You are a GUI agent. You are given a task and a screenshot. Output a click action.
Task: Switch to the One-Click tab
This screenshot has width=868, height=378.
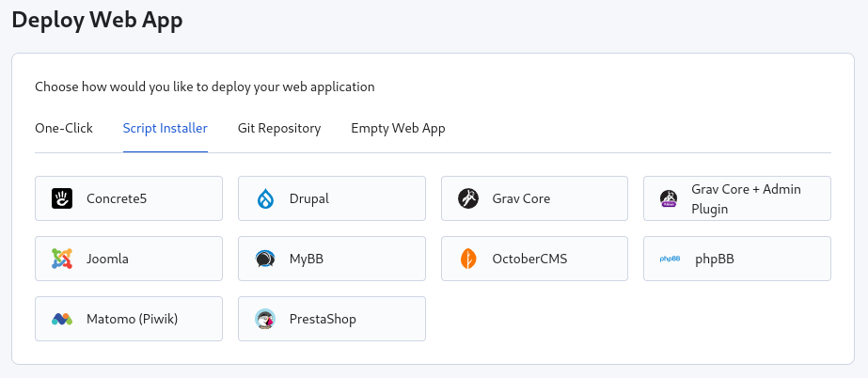(64, 128)
